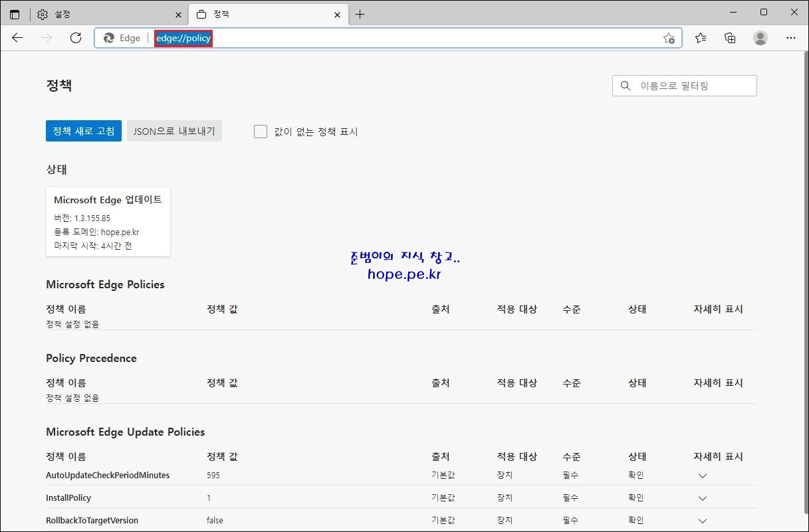The image size is (809, 532).
Task: Open the profile avatar icon
Action: 760,38
